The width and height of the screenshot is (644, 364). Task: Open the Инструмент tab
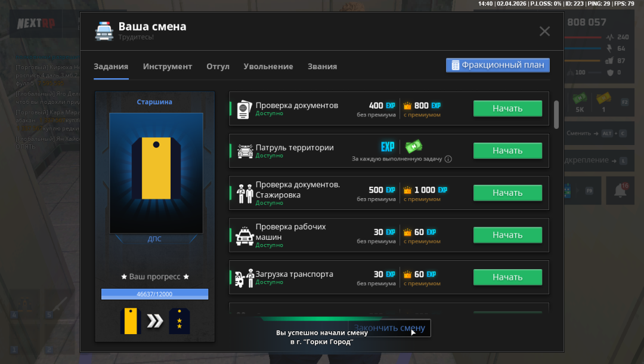pos(168,66)
